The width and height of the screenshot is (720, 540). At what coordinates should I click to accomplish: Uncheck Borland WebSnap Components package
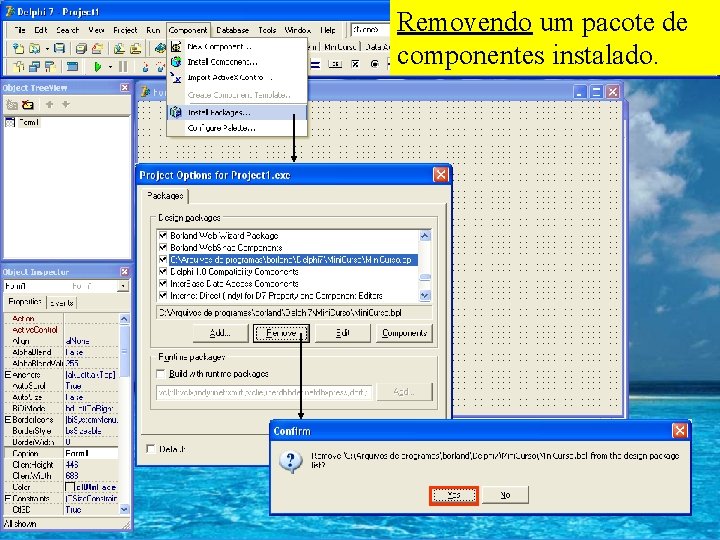click(163, 248)
